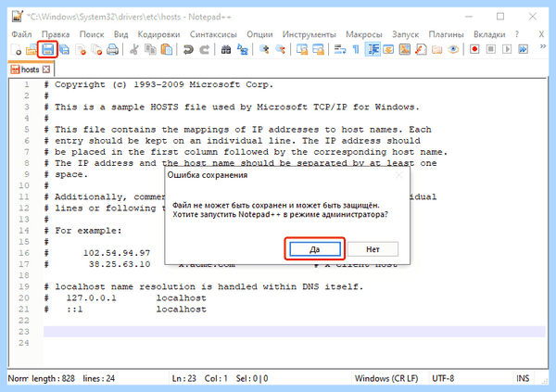Image resolution: width=556 pixels, height=392 pixels.
Task: Click the synchronize vertical scrolling icon
Action: [x=302, y=49]
